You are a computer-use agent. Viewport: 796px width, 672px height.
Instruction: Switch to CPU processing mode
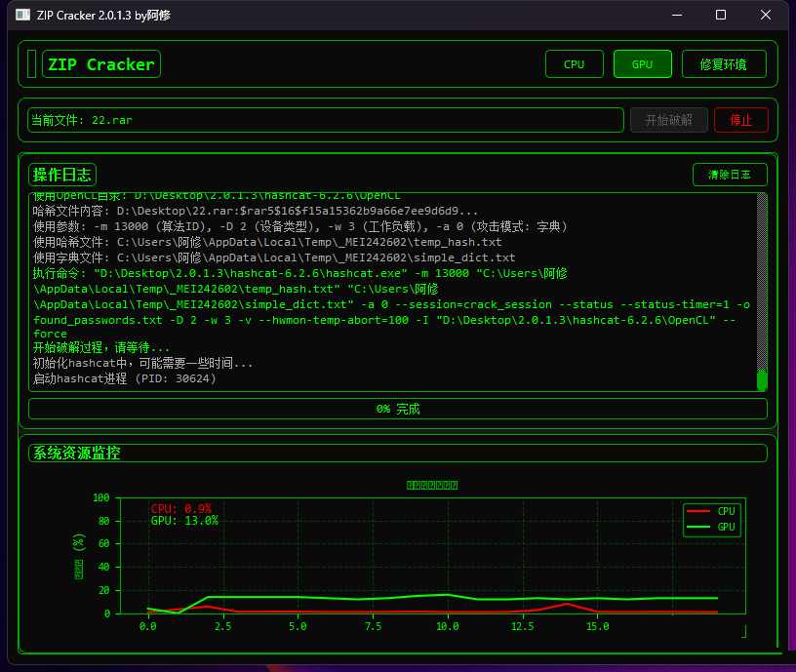(x=574, y=63)
